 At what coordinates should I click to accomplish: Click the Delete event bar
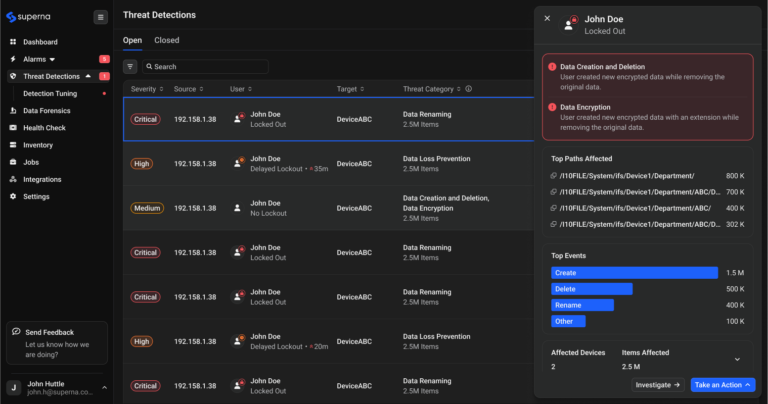[x=592, y=289]
